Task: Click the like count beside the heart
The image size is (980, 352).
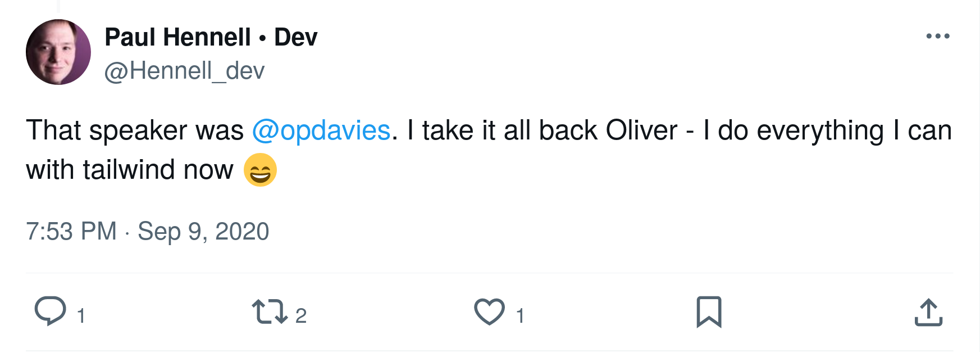Action: [x=521, y=316]
